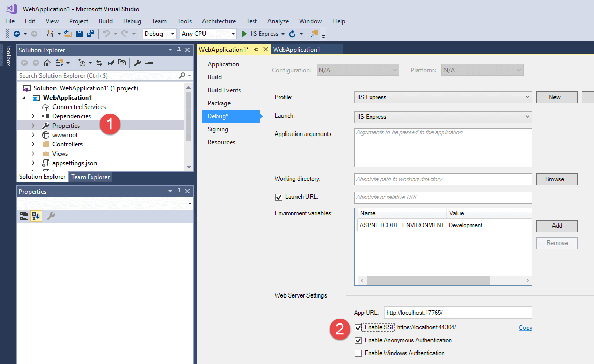The width and height of the screenshot is (594, 364).
Task: Click the New Project toolbar icon
Action: (50, 34)
